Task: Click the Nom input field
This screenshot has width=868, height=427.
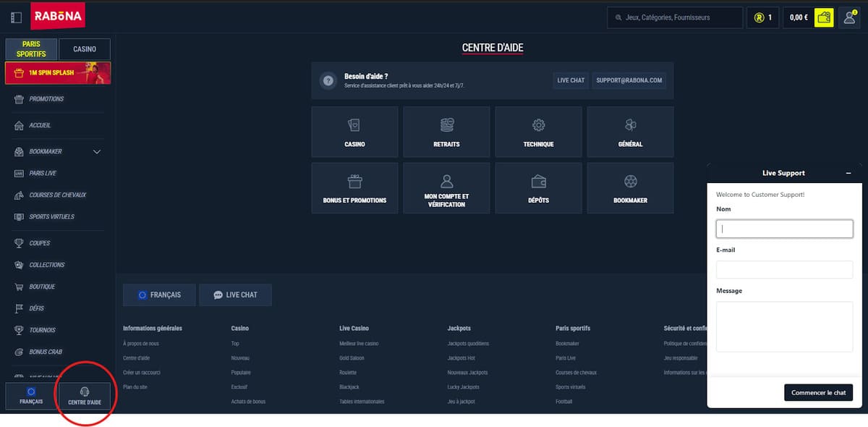Action: click(x=784, y=229)
